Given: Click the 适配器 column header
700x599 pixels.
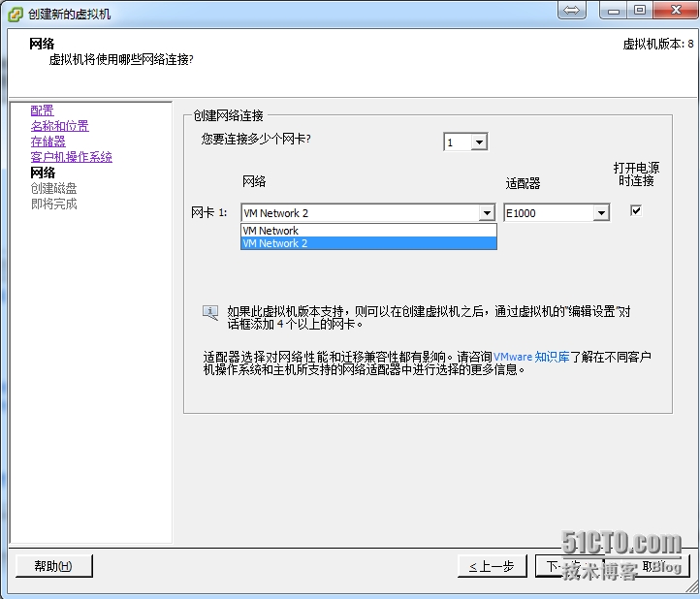Looking at the screenshot, I should [x=523, y=183].
